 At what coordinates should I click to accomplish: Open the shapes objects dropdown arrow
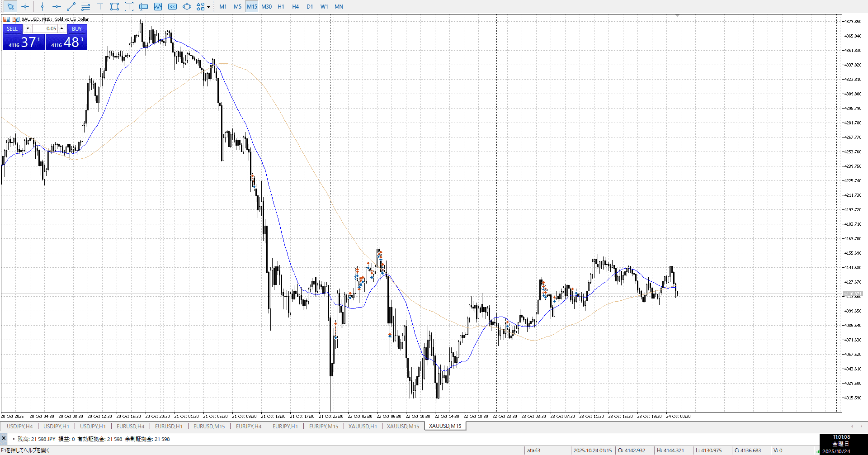208,7
